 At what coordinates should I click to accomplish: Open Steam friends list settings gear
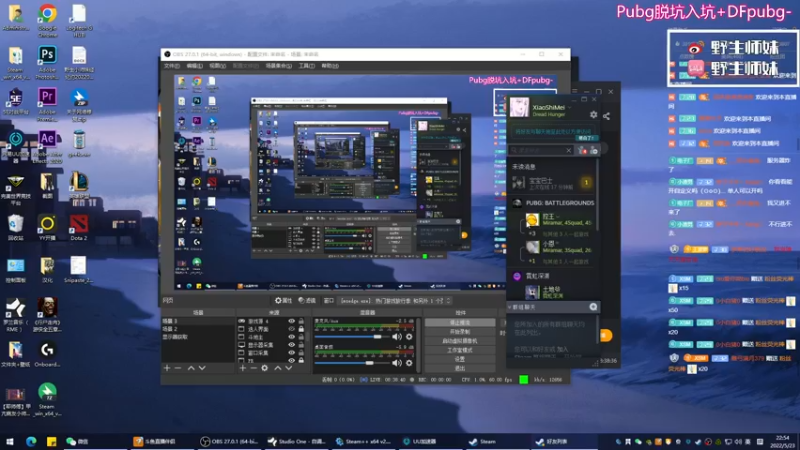[593, 115]
